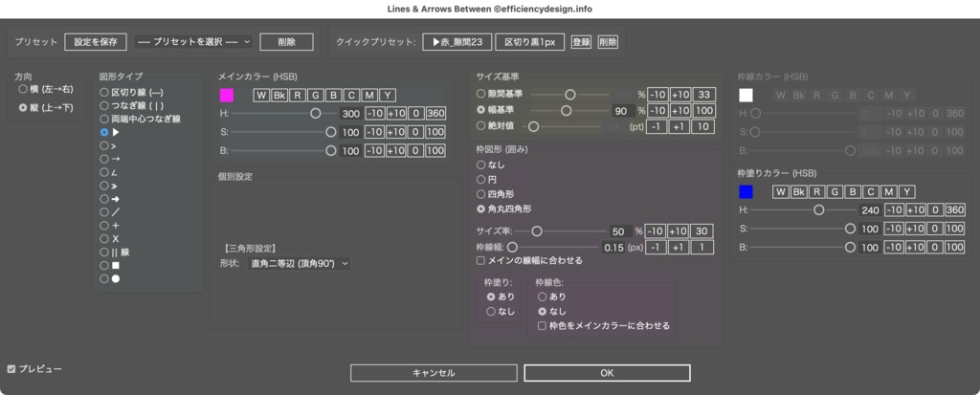
Task: Apply quick preset ▶赤_隙間23
Action: [x=457, y=42]
